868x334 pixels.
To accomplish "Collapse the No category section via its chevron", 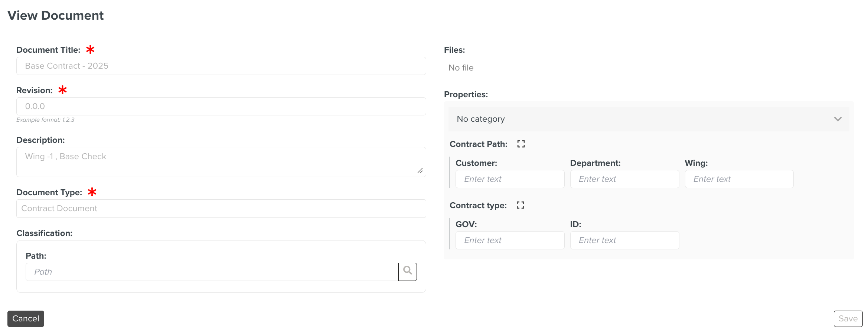I will (838, 119).
